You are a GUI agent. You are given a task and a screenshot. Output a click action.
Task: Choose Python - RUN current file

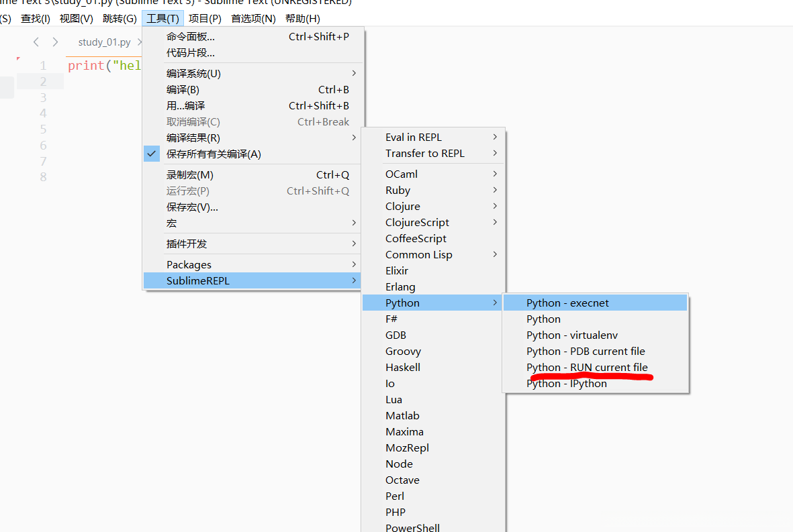[x=596, y=367]
